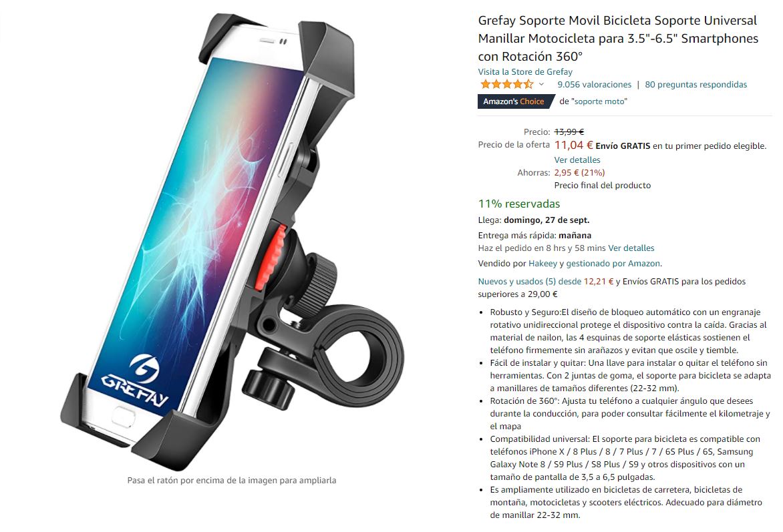This screenshot has width=783, height=532.
Task: Expand the rating breakdown chevron next to stars
Action: 541,84
